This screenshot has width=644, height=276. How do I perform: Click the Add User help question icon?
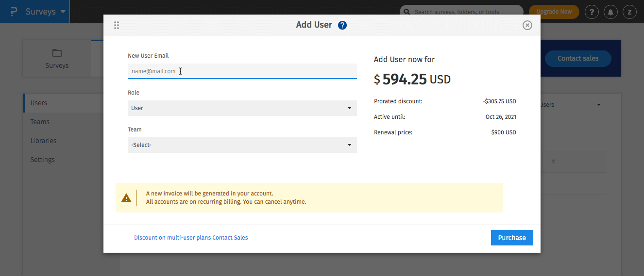pyautogui.click(x=342, y=25)
